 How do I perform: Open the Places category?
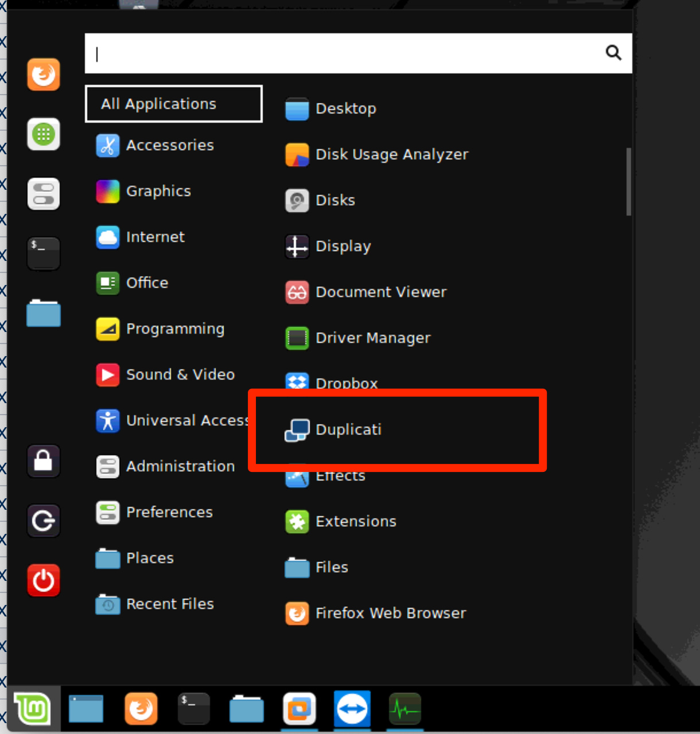[x=135, y=558]
